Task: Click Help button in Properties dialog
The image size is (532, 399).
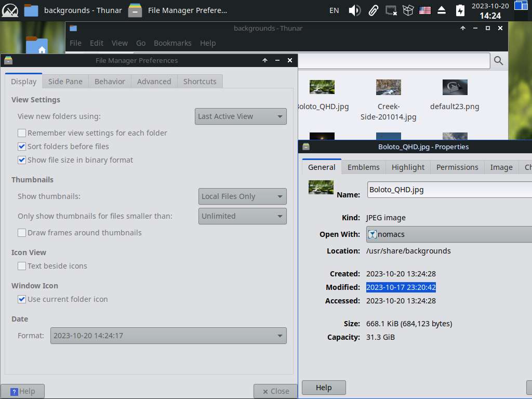Action: click(x=324, y=388)
